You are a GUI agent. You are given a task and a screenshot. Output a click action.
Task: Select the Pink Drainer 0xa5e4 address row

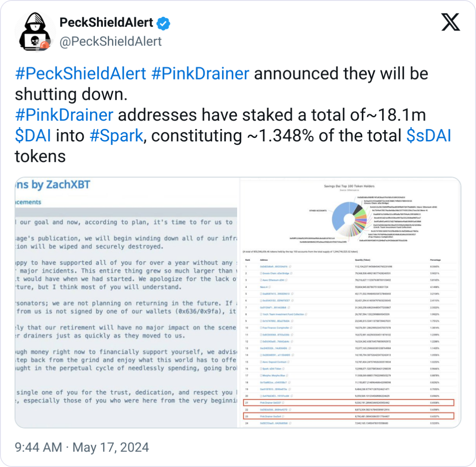click(349, 416)
